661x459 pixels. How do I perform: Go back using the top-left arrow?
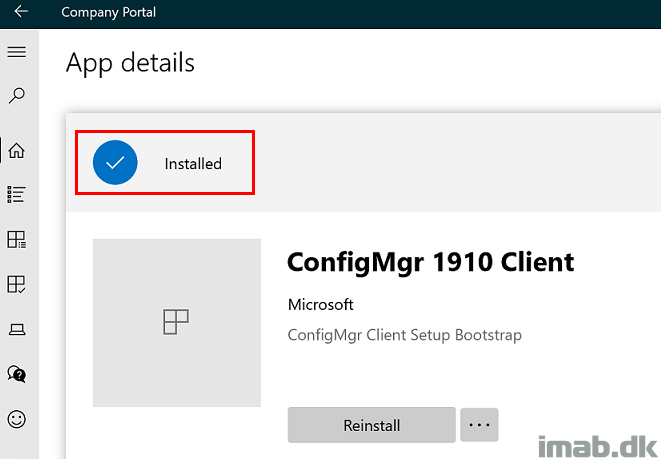pyautogui.click(x=21, y=11)
